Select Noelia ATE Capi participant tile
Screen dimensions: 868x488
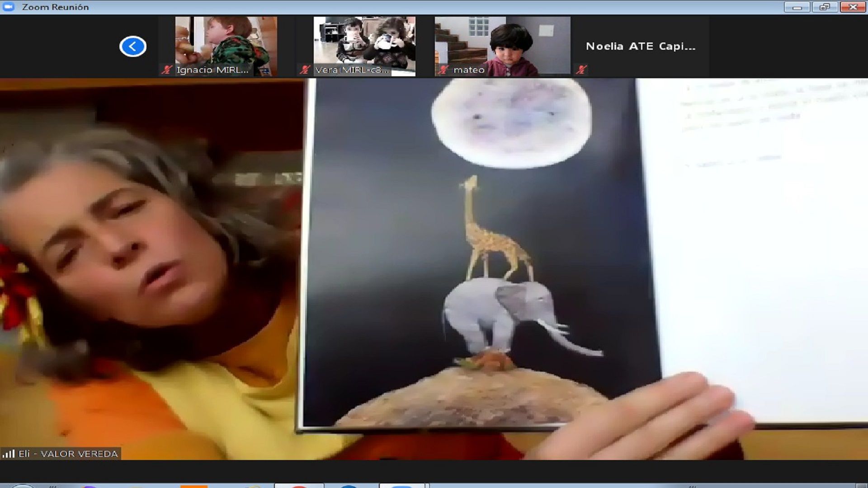pyautogui.click(x=641, y=46)
